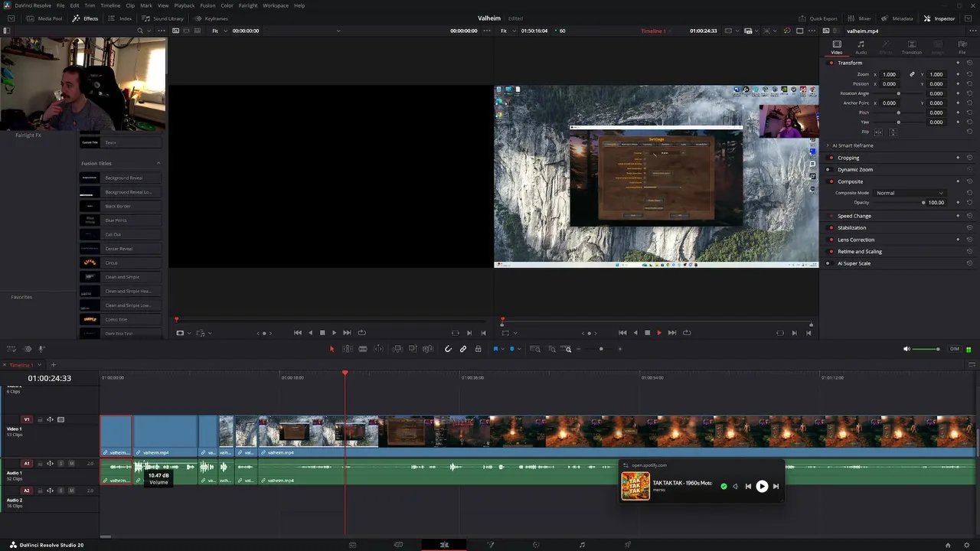Switch to the Cut page icon at bottom
This screenshot has height=551, width=980.
pos(398,545)
